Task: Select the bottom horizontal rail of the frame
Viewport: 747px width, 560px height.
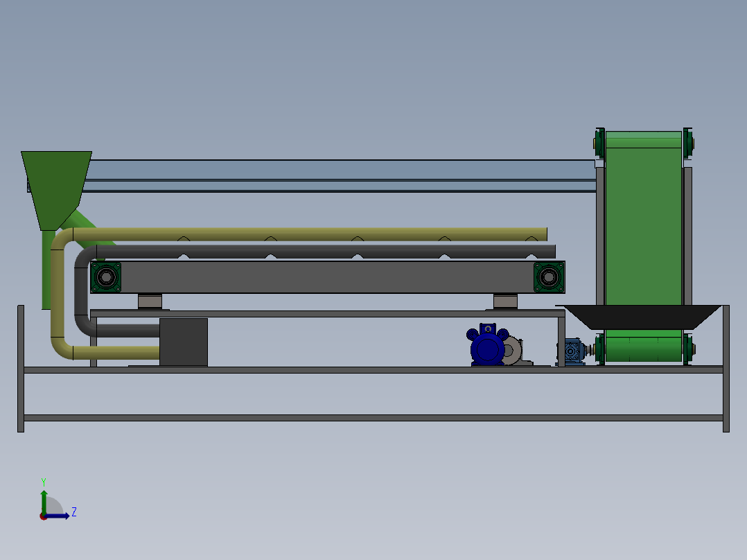Action: coord(373,418)
